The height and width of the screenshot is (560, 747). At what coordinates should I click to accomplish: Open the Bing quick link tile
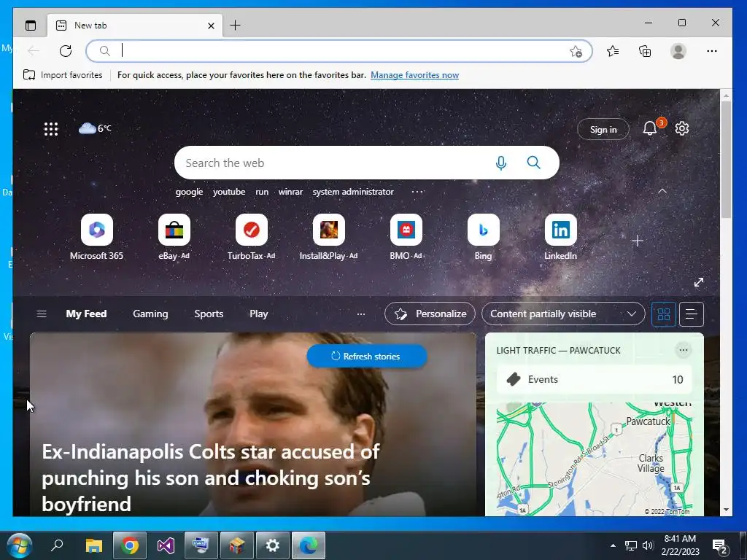point(483,237)
